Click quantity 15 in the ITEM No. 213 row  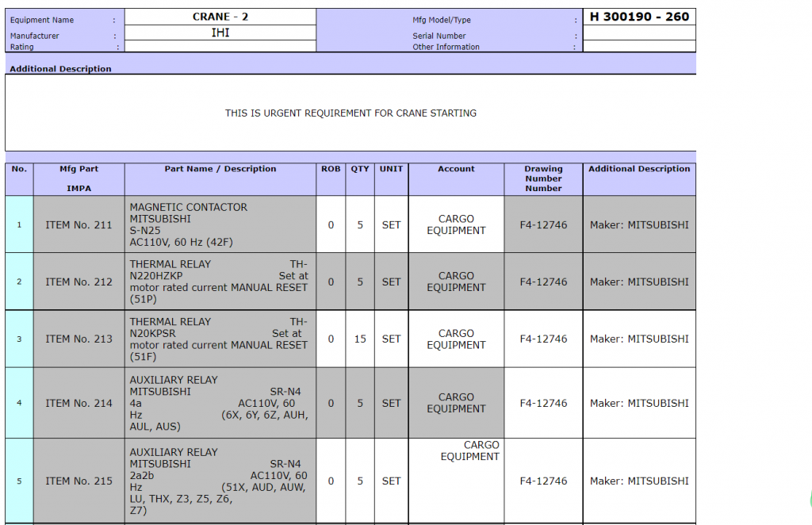tap(360, 339)
